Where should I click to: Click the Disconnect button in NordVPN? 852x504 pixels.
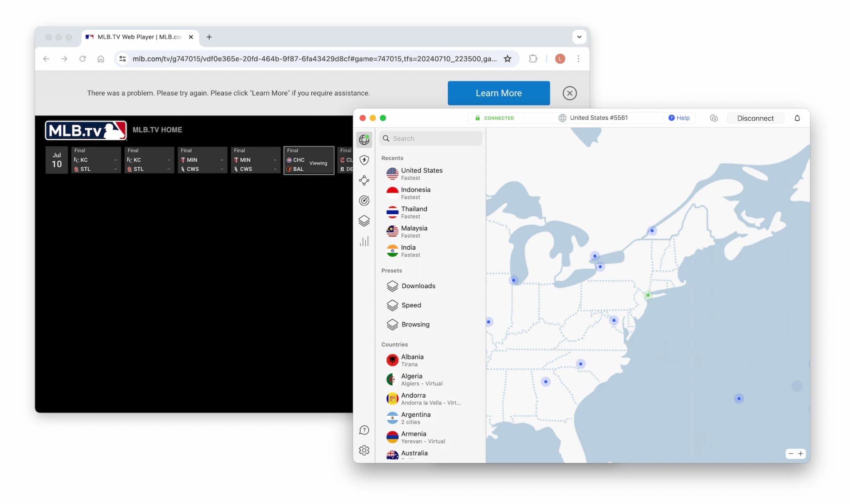pyautogui.click(x=755, y=118)
